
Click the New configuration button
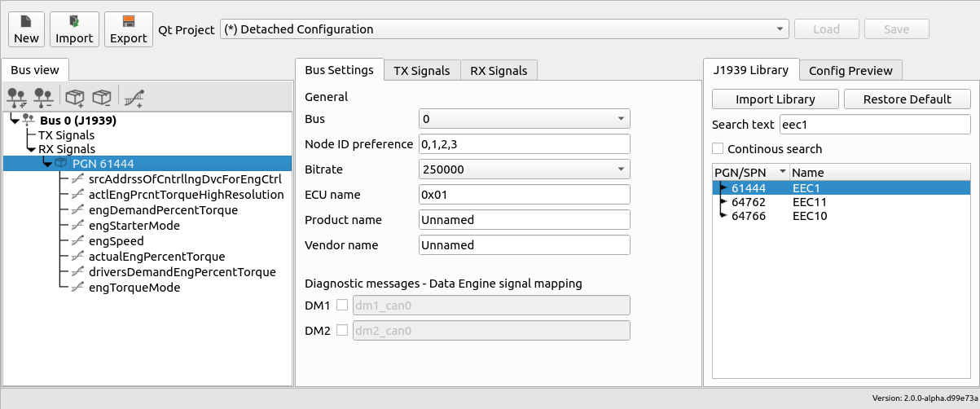[x=26, y=29]
